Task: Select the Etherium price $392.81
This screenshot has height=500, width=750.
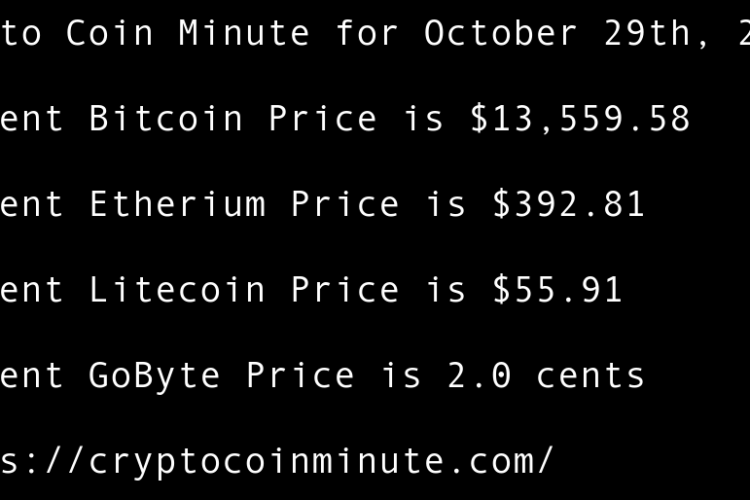Action: click(568, 205)
